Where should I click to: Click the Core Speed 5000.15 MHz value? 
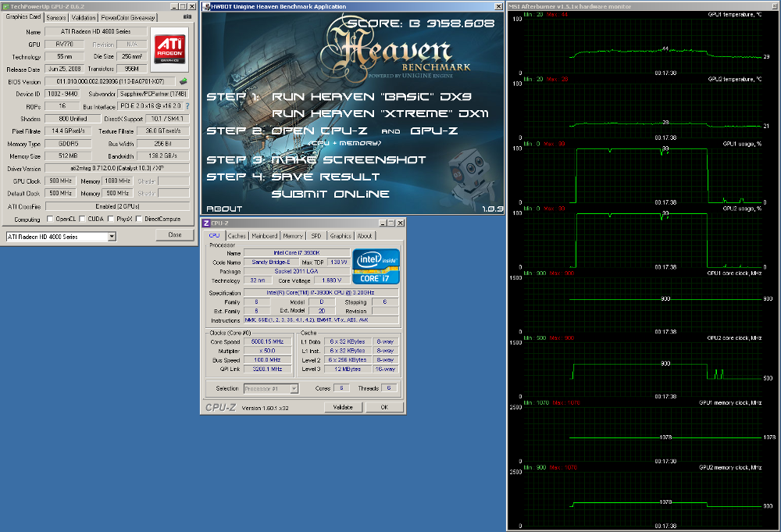(x=267, y=341)
